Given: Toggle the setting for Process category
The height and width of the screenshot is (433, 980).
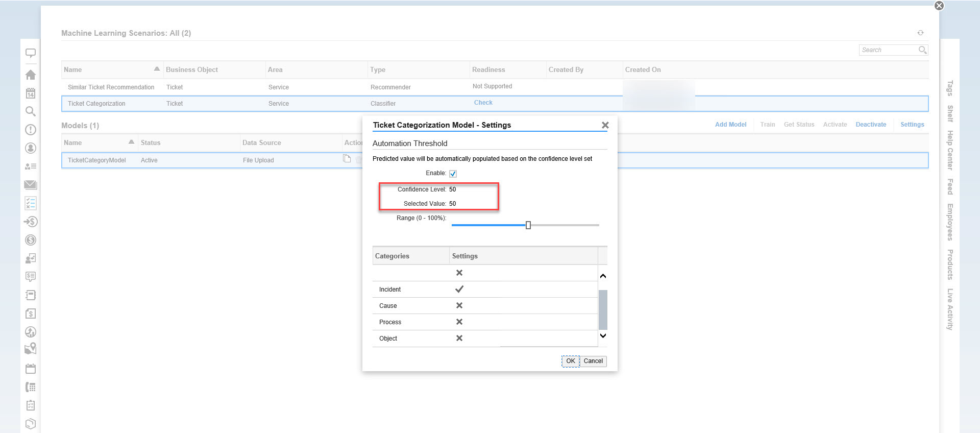Looking at the screenshot, I should click(459, 322).
